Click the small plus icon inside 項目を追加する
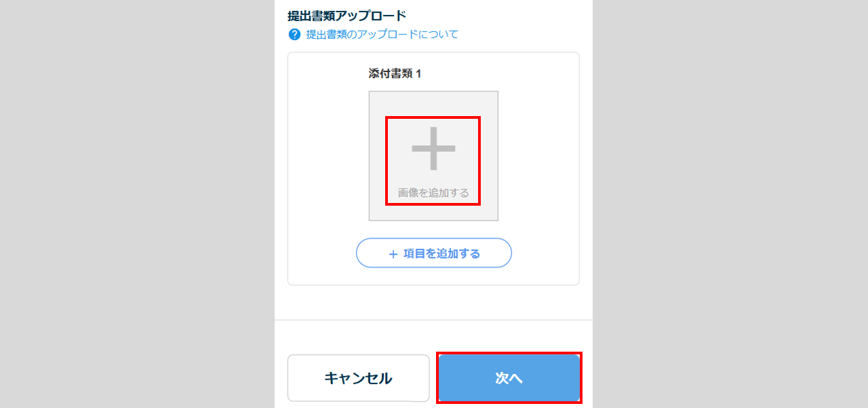 pos(393,254)
